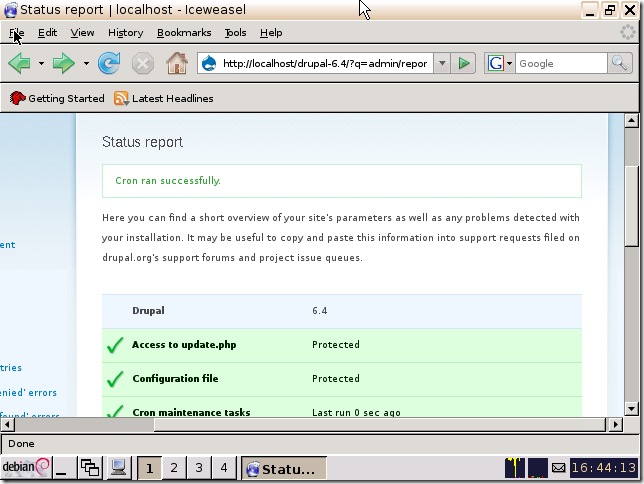The width and height of the screenshot is (644, 484).
Task: Click inside the Google search field
Action: (x=561, y=63)
